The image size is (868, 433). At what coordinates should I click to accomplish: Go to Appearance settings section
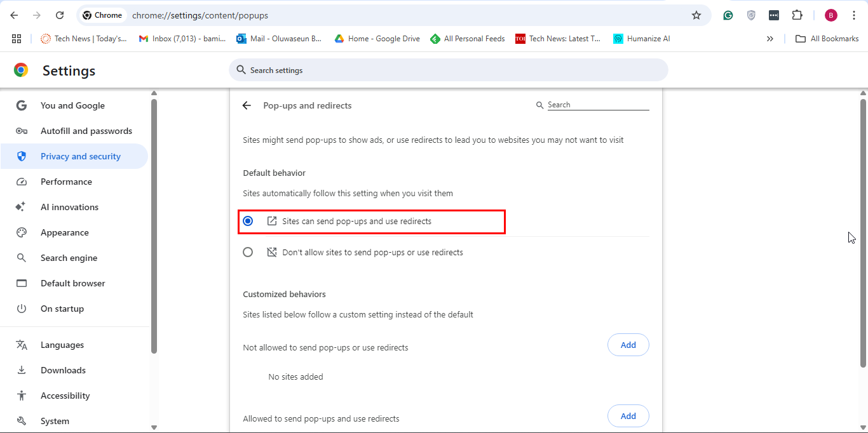click(x=64, y=232)
